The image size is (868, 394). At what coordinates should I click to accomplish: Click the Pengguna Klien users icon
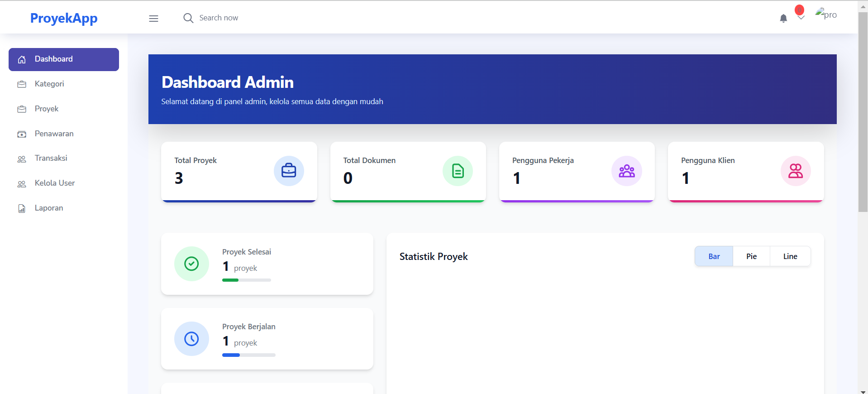click(x=795, y=171)
